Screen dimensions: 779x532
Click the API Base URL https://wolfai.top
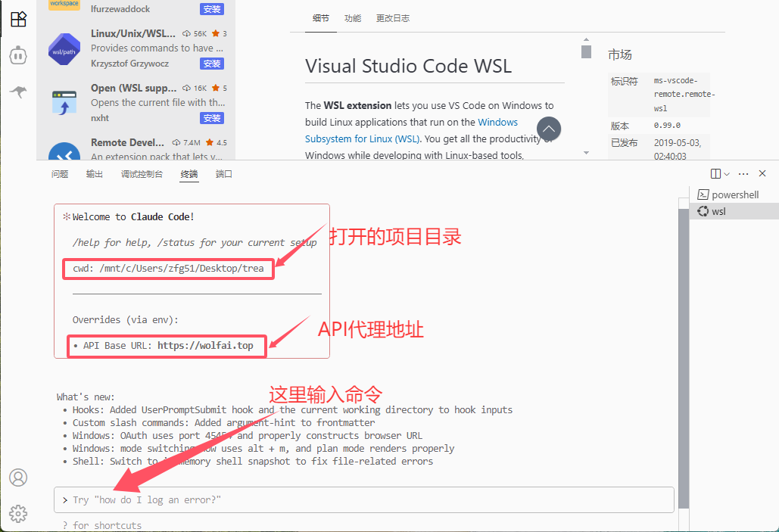coord(206,346)
